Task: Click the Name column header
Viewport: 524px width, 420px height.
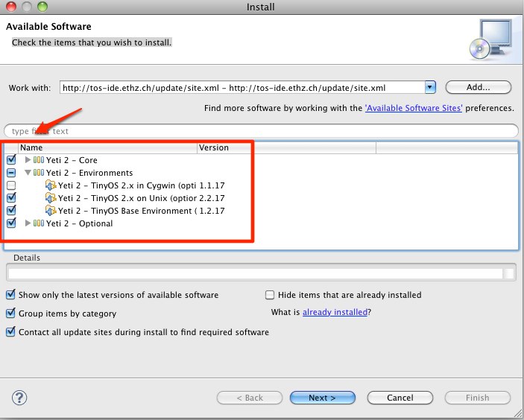Action: coord(107,147)
